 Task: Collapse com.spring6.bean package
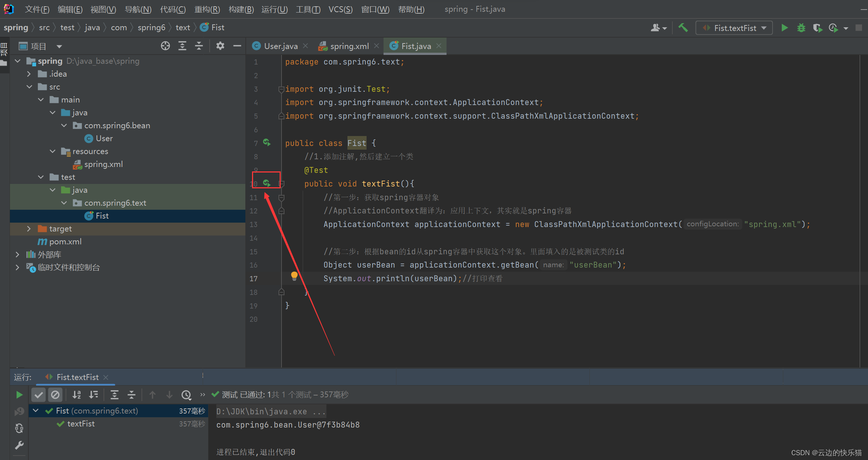(64, 126)
